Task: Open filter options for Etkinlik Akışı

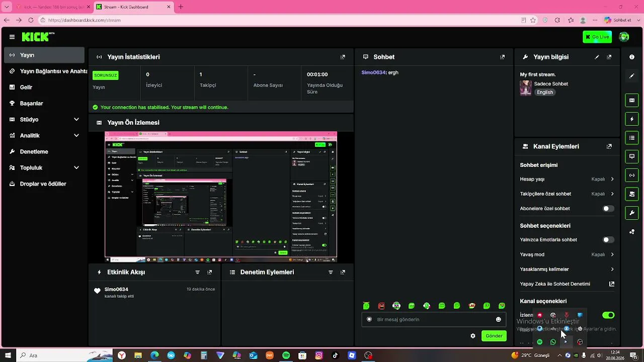Action: tap(198, 272)
